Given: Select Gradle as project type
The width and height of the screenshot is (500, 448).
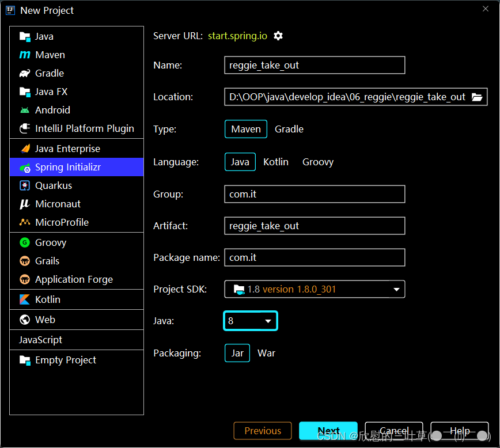Looking at the screenshot, I should point(289,129).
